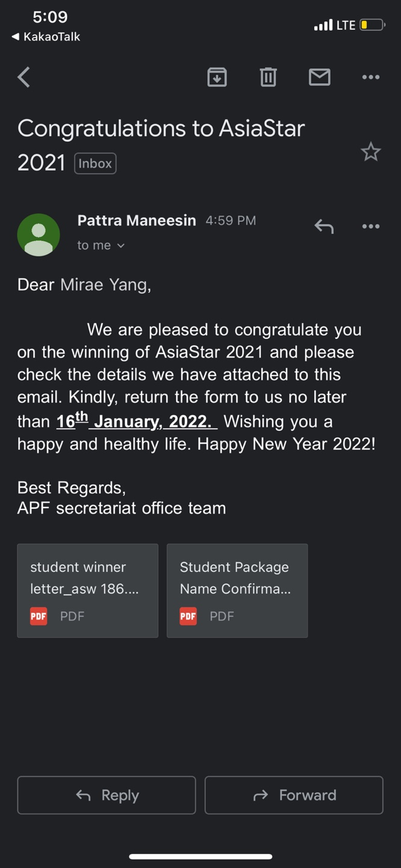The image size is (401, 868).
Task: Tap the underlined 16th January, 2022 date
Action: (x=137, y=421)
